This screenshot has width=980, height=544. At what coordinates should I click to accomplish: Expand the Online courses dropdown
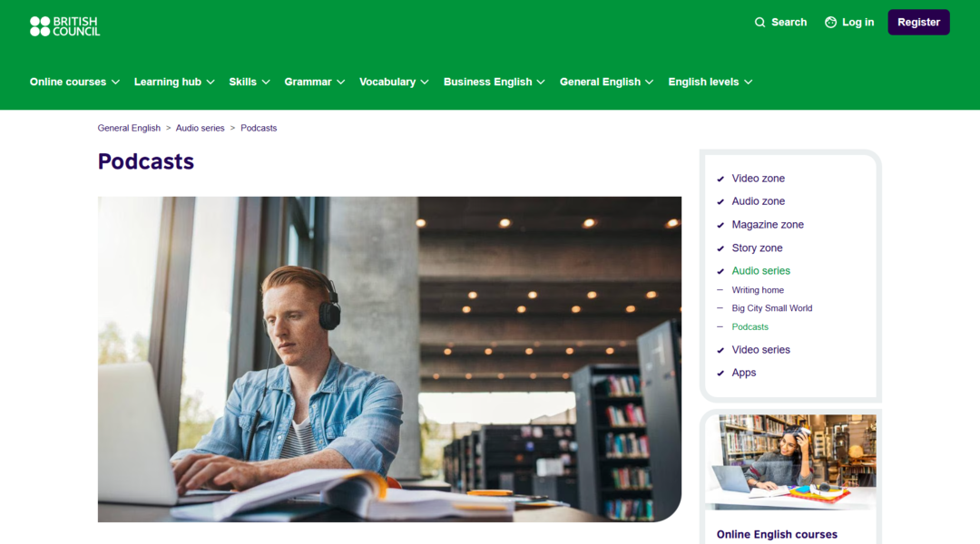click(x=74, y=82)
